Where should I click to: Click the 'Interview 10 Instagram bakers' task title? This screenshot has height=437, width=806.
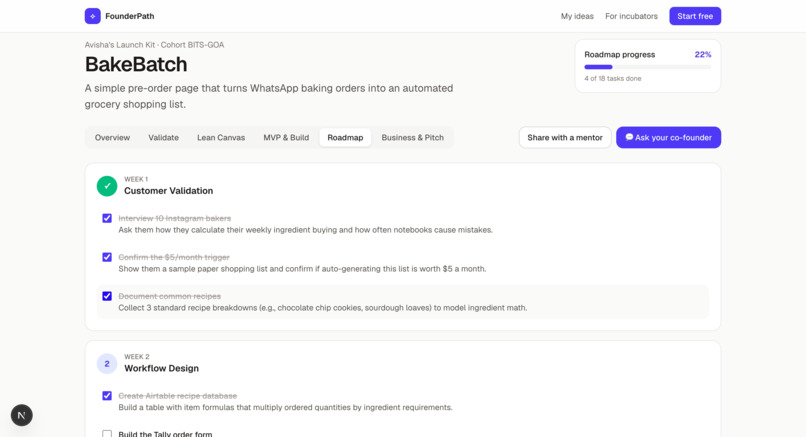click(175, 218)
